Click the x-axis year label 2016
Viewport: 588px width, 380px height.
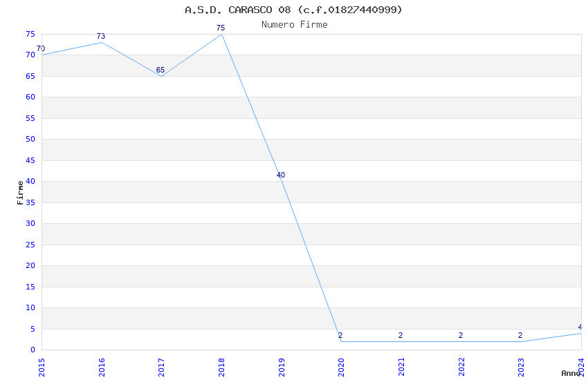tap(102, 368)
